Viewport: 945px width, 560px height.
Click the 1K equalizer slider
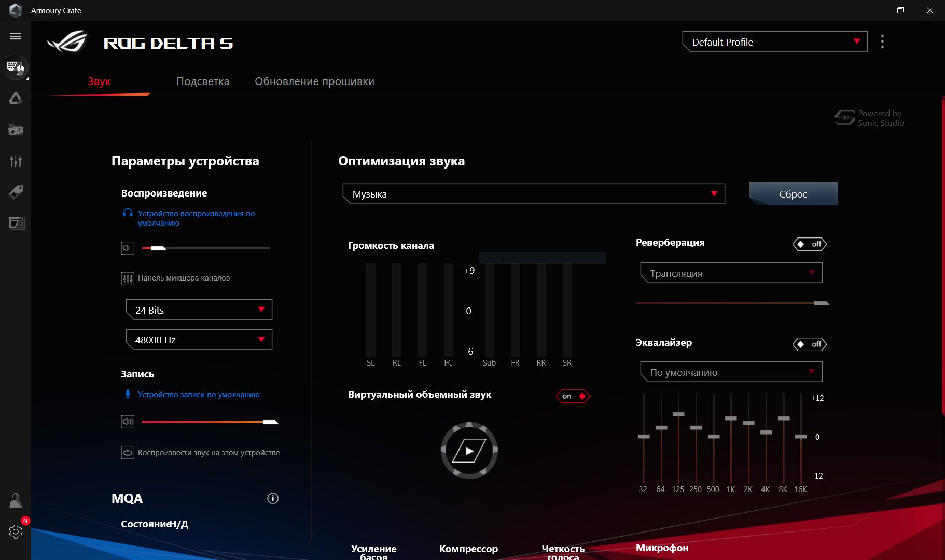[x=731, y=418]
